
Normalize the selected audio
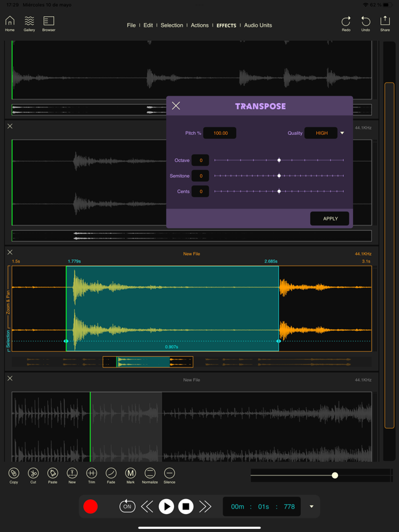150,476
